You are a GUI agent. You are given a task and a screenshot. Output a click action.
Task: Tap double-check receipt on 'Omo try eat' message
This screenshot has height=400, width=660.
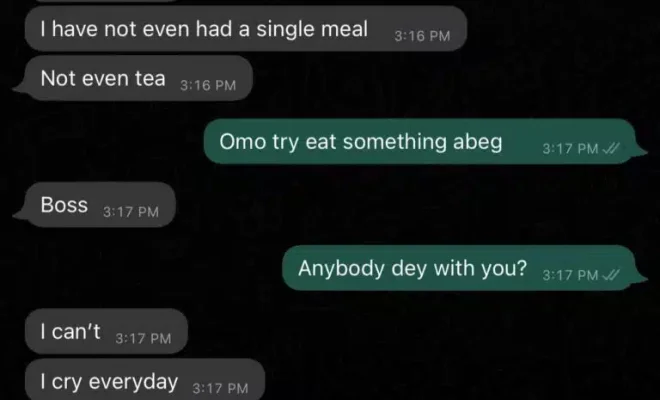[x=613, y=148]
